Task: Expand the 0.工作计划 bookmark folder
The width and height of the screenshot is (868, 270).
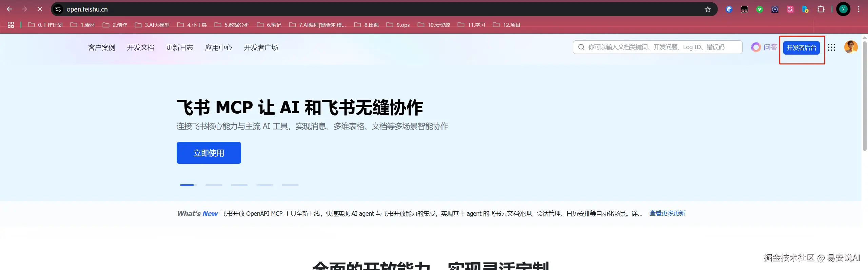Action: [45, 25]
